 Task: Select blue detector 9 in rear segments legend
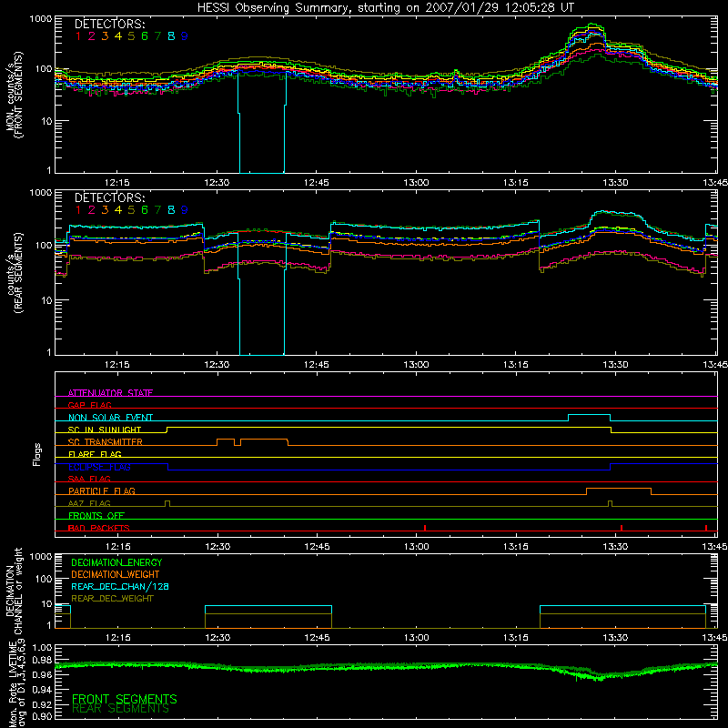click(x=185, y=210)
